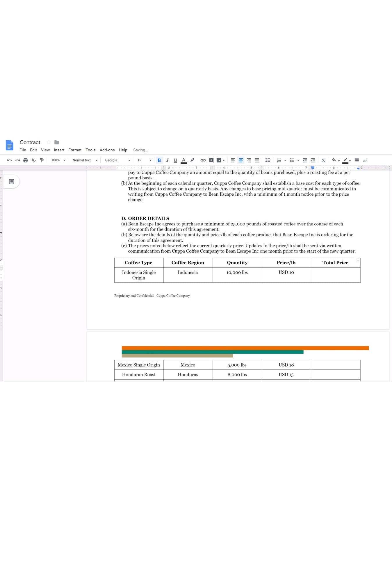Center align the text
Image resolution: width=392 pixels, height=577 pixels.
241,160
